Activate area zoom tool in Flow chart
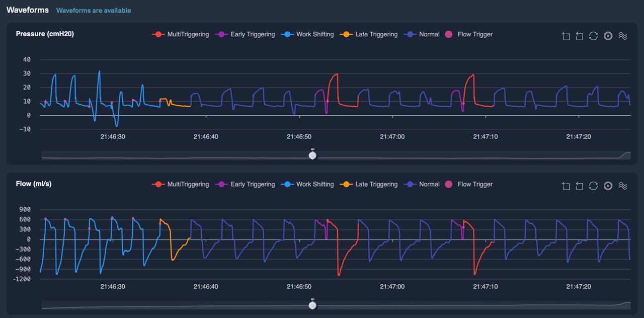The image size is (644, 318). [x=566, y=186]
